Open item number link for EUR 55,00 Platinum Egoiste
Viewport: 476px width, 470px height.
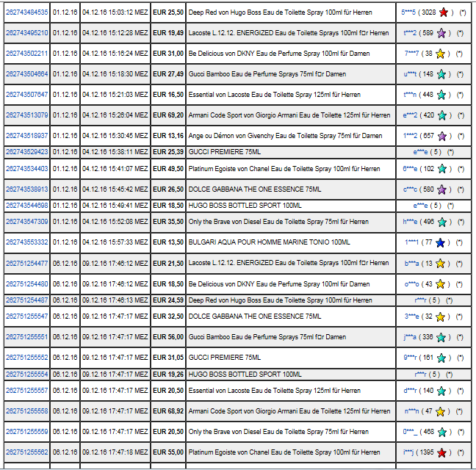[x=27, y=452]
